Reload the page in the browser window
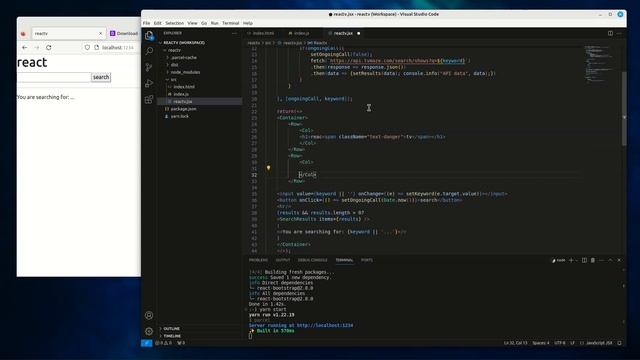Image resolution: width=640 pixels, height=360 pixels. coord(49,47)
